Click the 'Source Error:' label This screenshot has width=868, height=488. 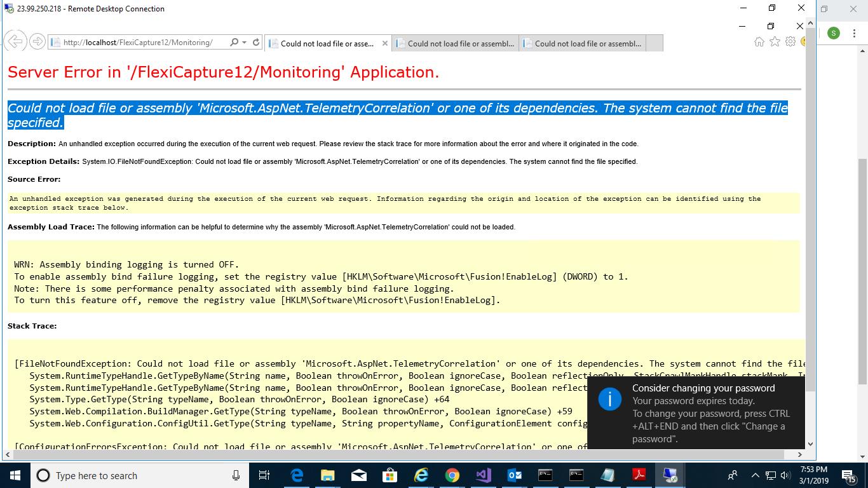point(34,179)
